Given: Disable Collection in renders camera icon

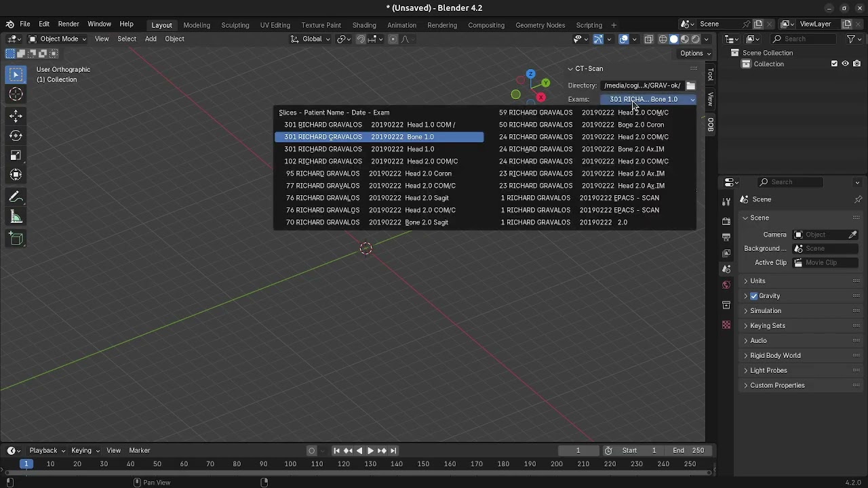Looking at the screenshot, I should [857, 64].
